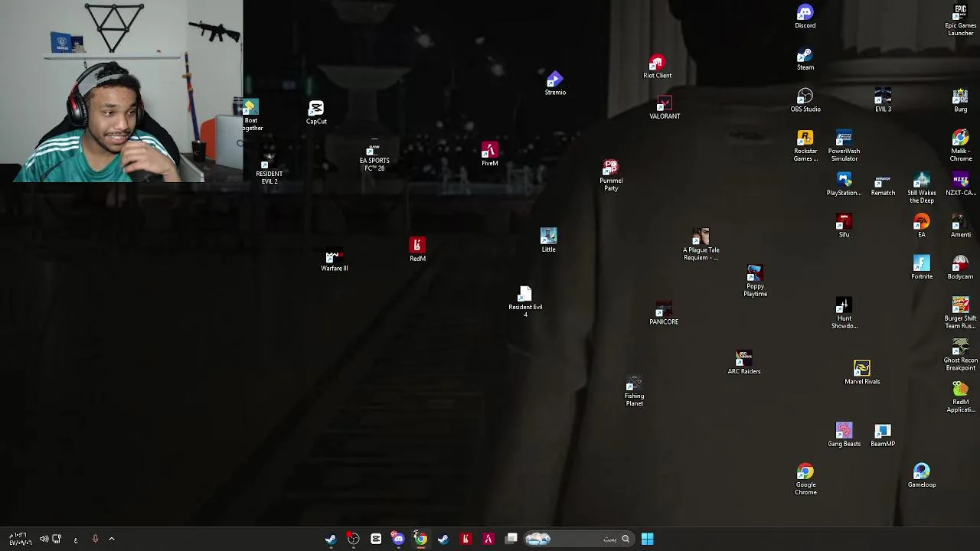The image size is (980, 551).
Task: Open the Little desktop shortcut
Action: [x=548, y=241]
